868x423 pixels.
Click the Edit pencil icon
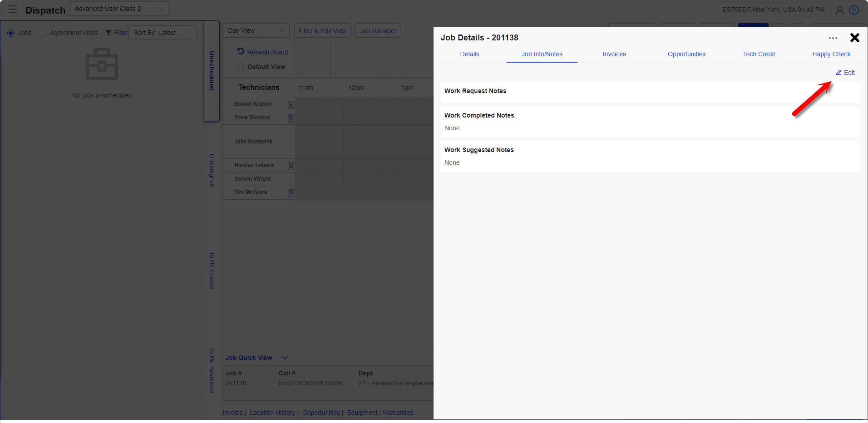tap(839, 73)
